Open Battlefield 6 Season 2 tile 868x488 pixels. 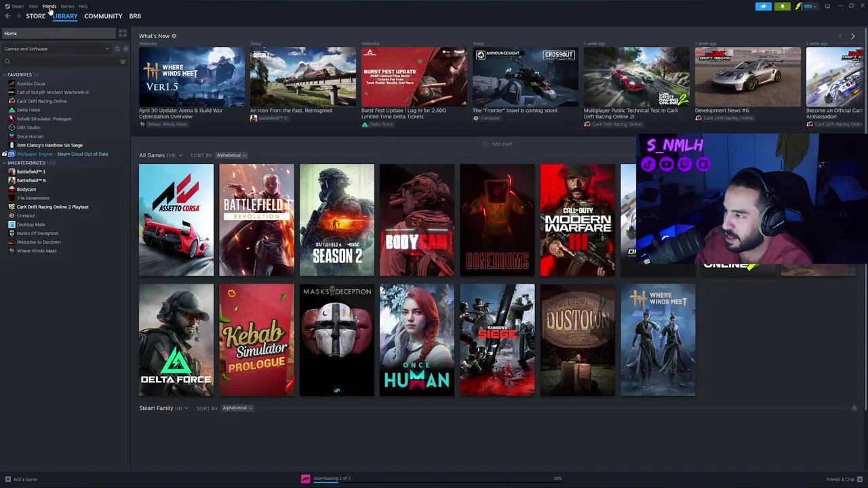pyautogui.click(x=337, y=220)
